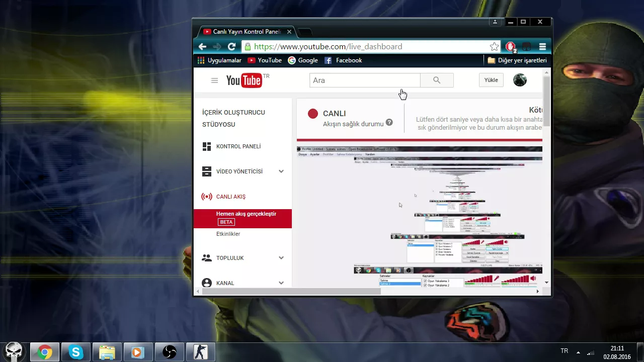
Task: Open the Uygulamalar apps bookmark
Action: [219, 60]
